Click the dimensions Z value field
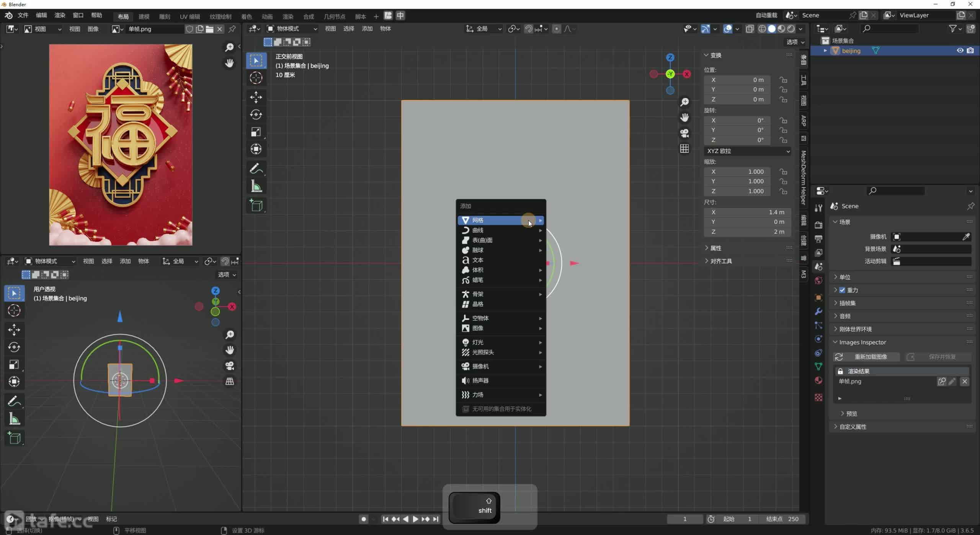Image resolution: width=980 pixels, height=535 pixels. (x=747, y=232)
